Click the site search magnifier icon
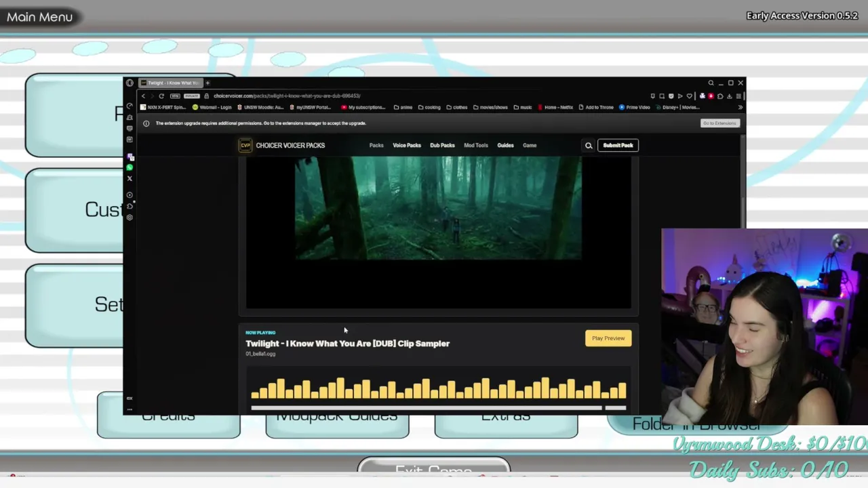This screenshot has width=868, height=488. tap(589, 145)
